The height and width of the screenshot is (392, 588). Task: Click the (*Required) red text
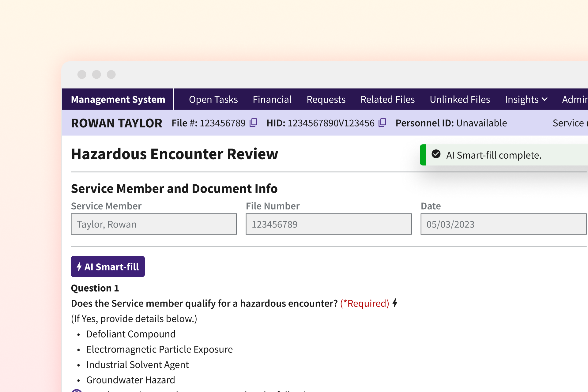(x=365, y=303)
